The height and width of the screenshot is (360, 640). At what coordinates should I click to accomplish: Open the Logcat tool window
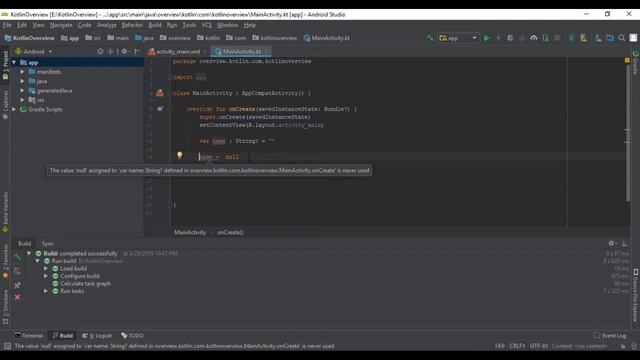pyautogui.click(x=97, y=336)
